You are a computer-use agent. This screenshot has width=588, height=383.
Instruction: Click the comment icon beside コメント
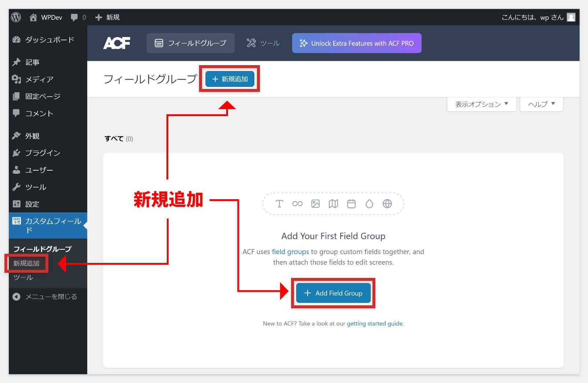point(16,113)
